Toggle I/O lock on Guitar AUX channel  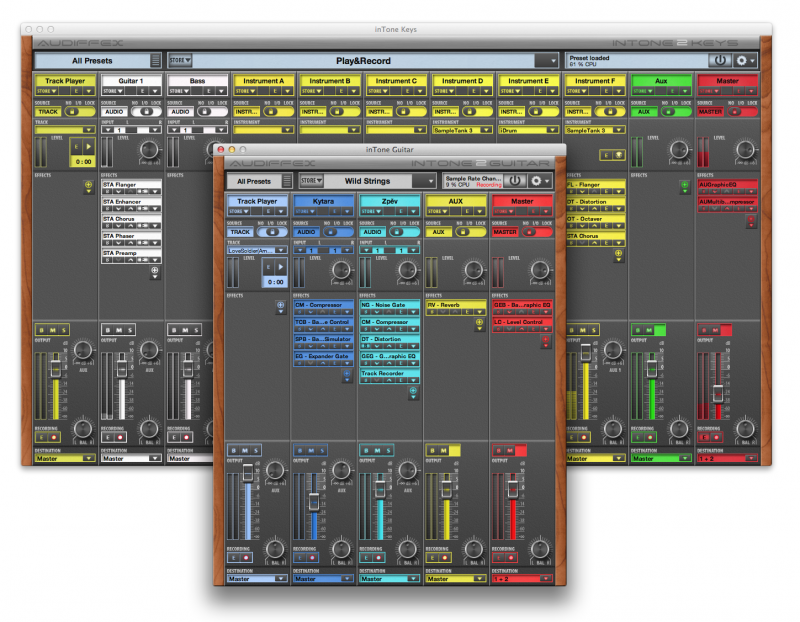pos(469,232)
